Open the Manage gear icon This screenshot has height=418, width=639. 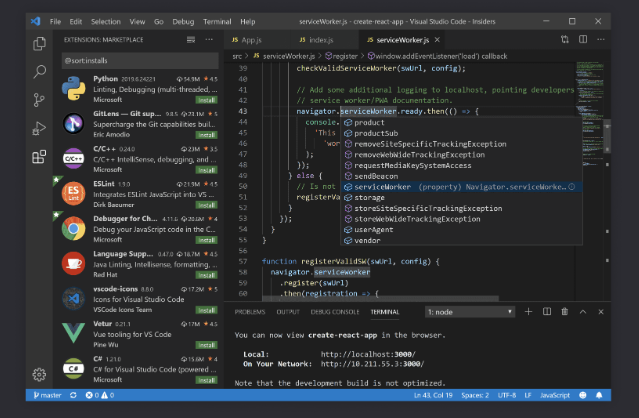tap(39, 374)
